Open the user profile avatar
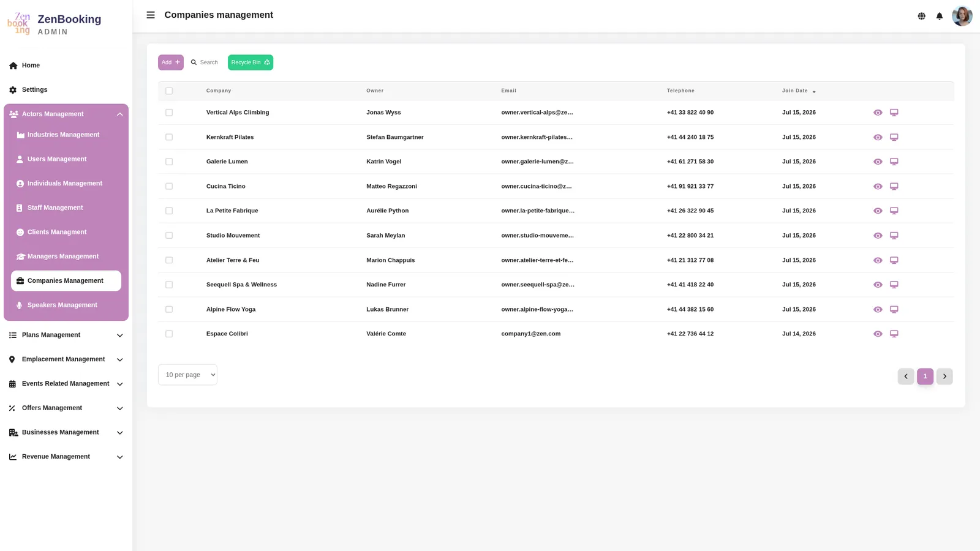 pyautogui.click(x=962, y=16)
